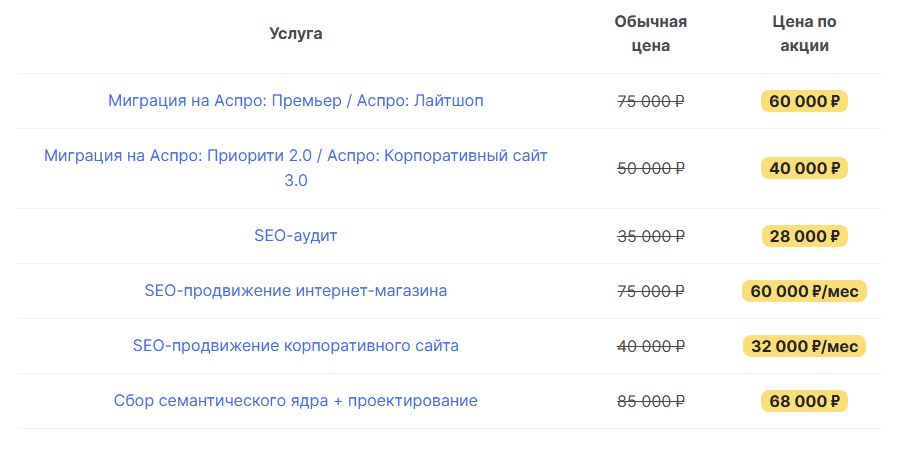Click the Цена по акции column header

(804, 34)
